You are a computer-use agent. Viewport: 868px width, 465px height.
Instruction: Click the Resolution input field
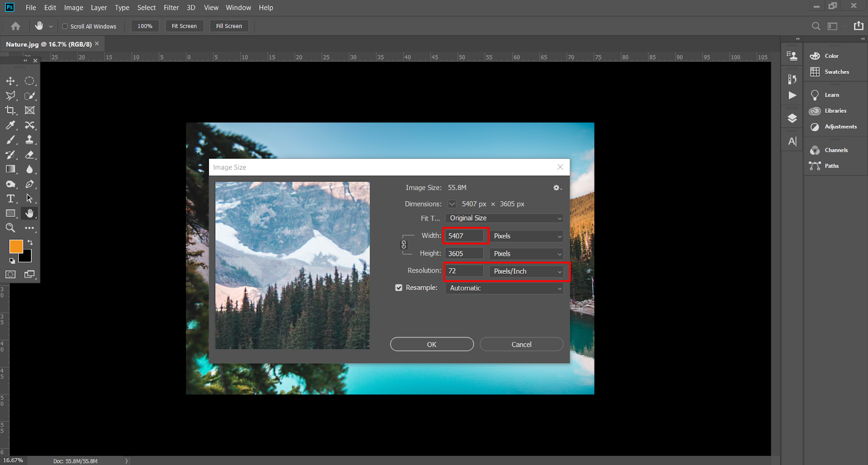pyautogui.click(x=464, y=271)
